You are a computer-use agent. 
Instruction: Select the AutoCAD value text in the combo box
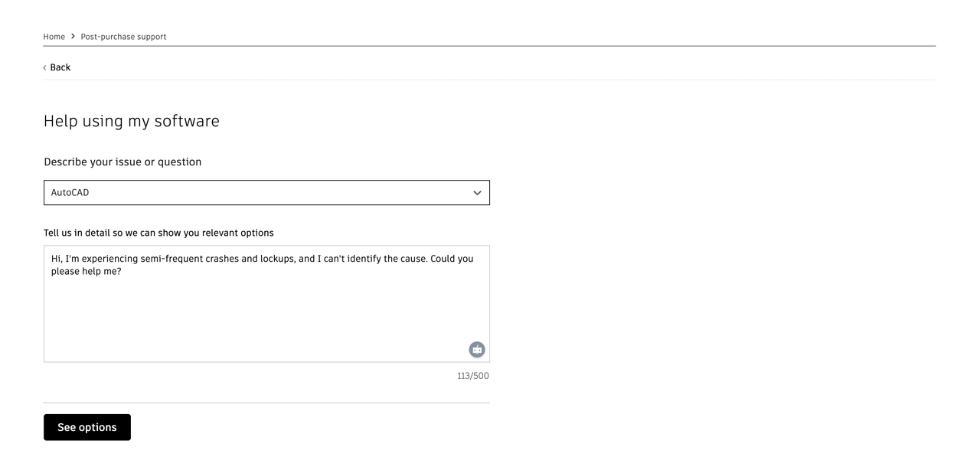[70, 193]
